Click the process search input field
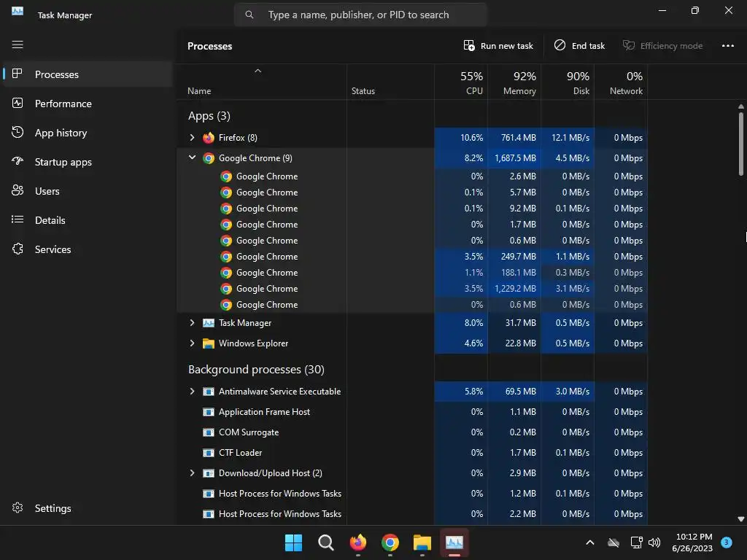The height and width of the screenshot is (560, 747). coord(360,15)
